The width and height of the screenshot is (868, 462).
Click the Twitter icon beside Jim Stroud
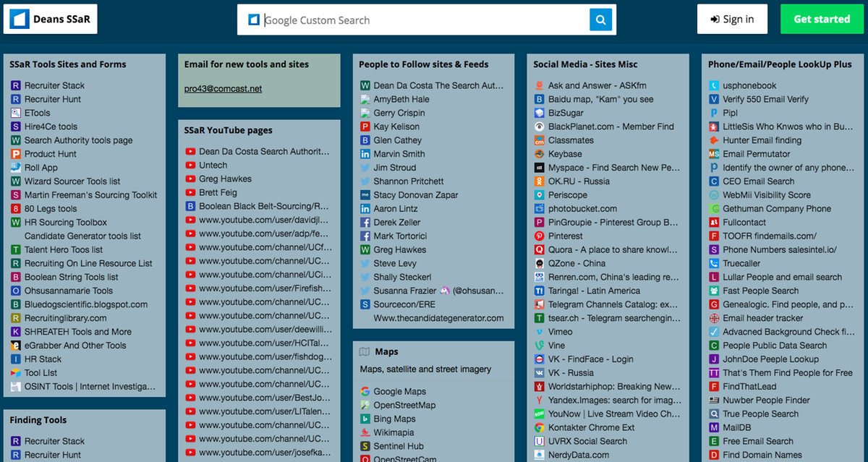[x=365, y=168]
